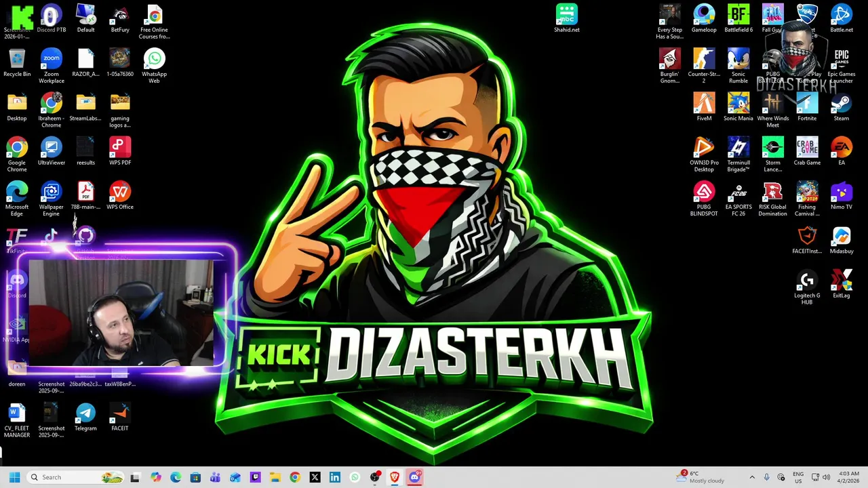
Task: Open the Shahid.net desktop shortcut
Action: click(566, 18)
